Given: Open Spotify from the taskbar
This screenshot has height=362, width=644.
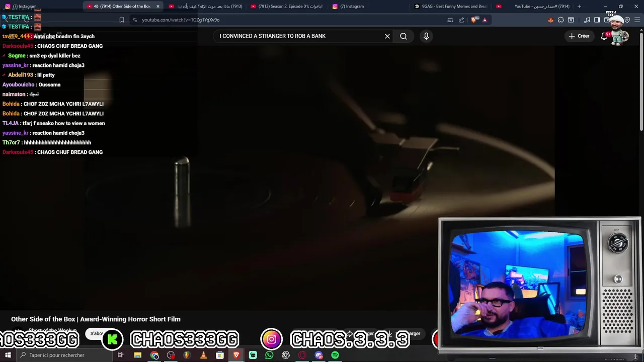Looking at the screenshot, I should tap(335, 355).
